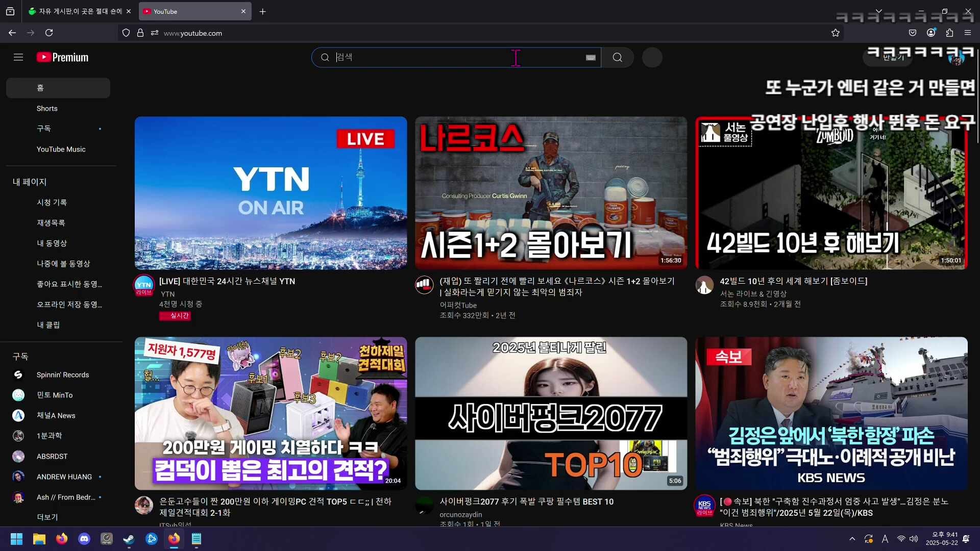Open Firefox tab overview button
The height and width of the screenshot is (551, 980).
point(10,11)
